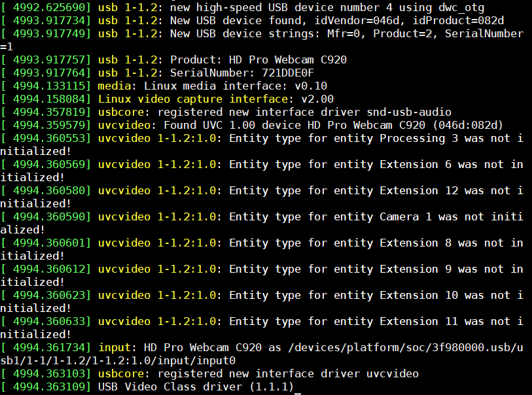The image size is (532, 395).
Task: Click the wrapped '=1' line
Action: pyautogui.click(x=7, y=47)
